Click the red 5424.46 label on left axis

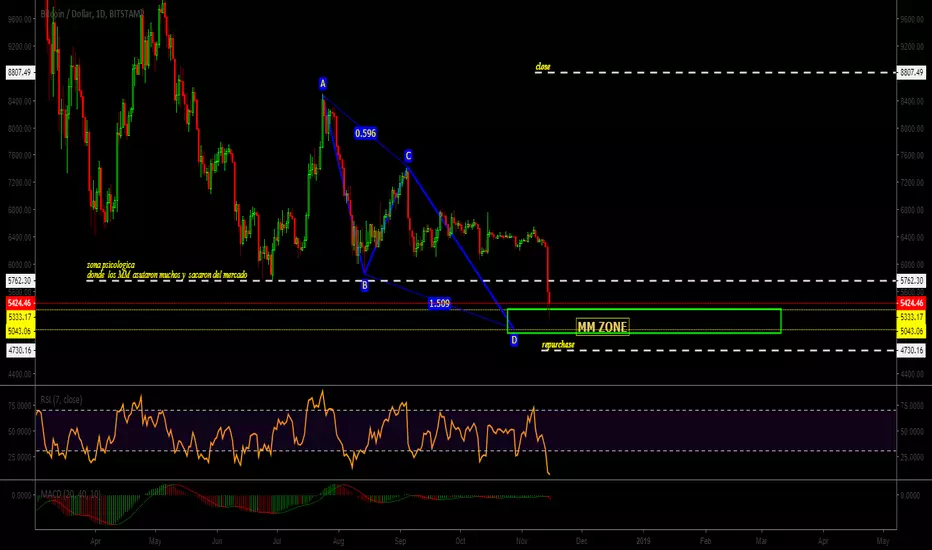[20, 303]
